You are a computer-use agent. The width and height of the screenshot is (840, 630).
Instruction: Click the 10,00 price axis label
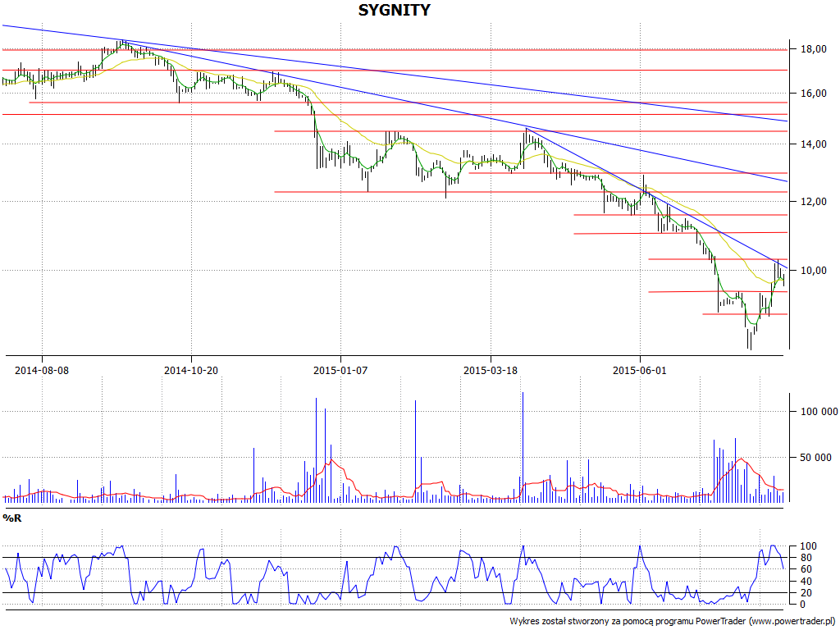coord(813,271)
